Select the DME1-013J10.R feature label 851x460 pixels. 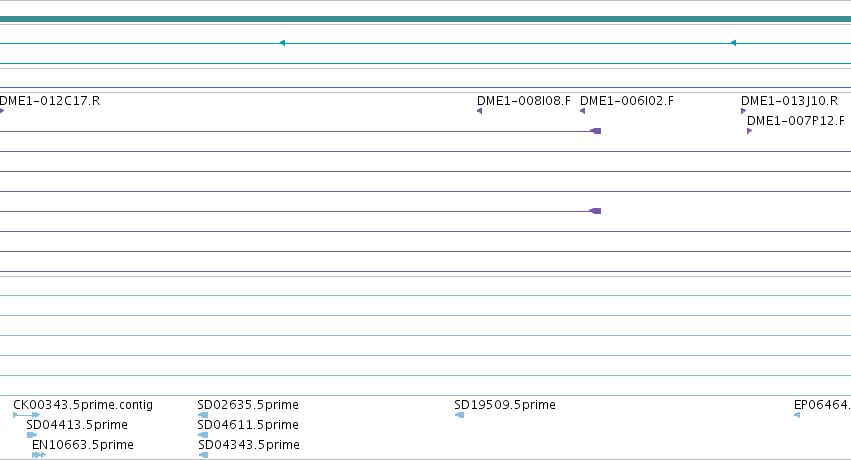790,101
